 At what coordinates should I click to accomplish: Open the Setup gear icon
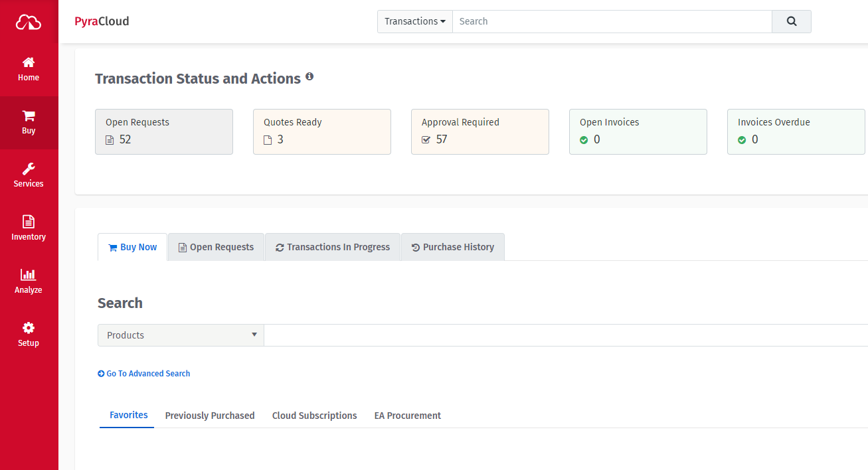[29, 328]
